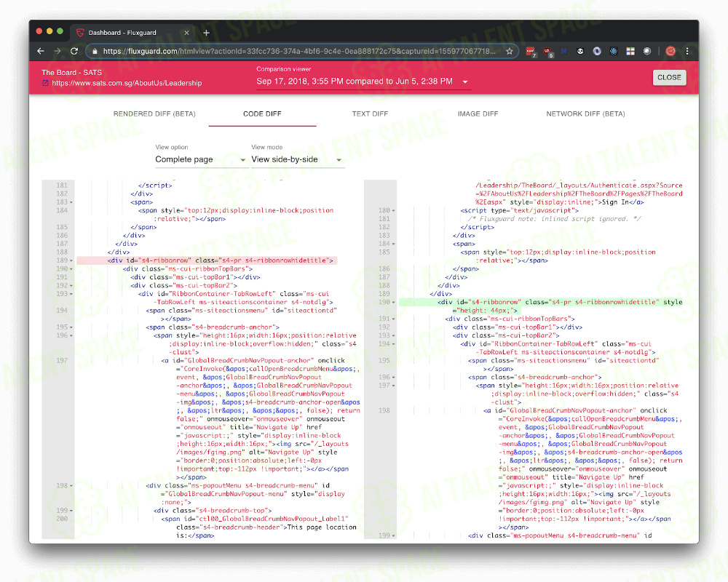Click the external link icon beside sats.com.sg URL
This screenshot has width=728, height=582.
pyautogui.click(x=45, y=83)
